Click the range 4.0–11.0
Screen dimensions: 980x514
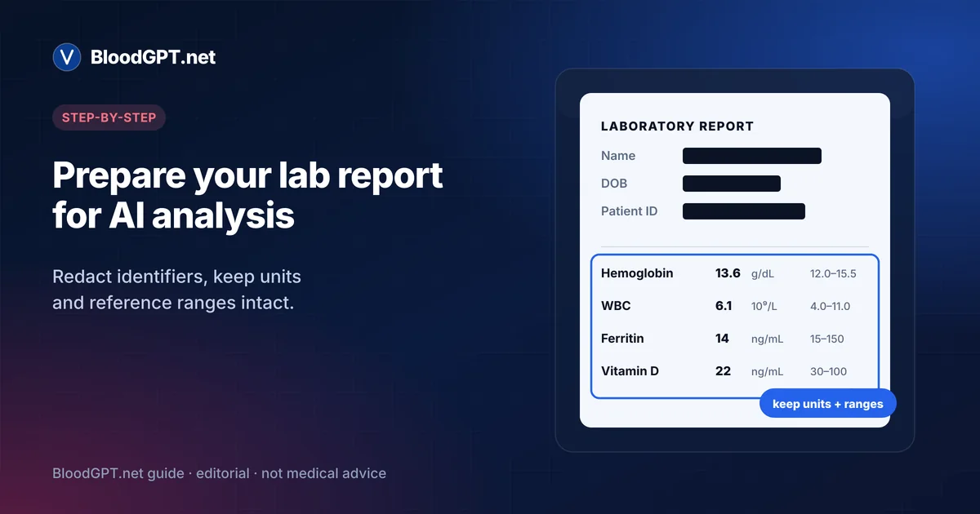(x=830, y=307)
